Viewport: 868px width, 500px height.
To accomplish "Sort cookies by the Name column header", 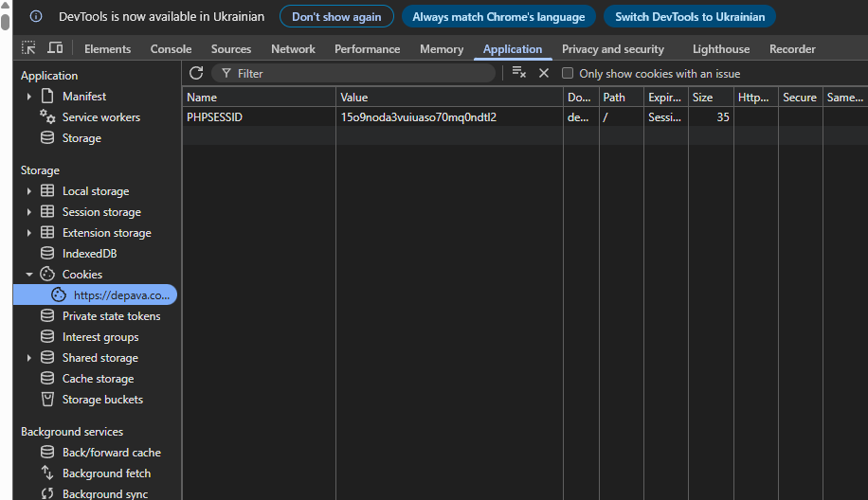I will 259,97.
